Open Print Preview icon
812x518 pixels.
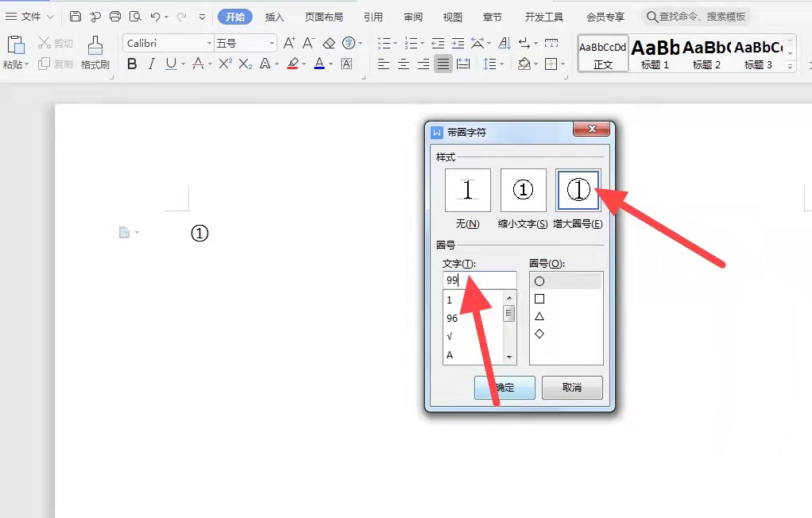coord(135,17)
